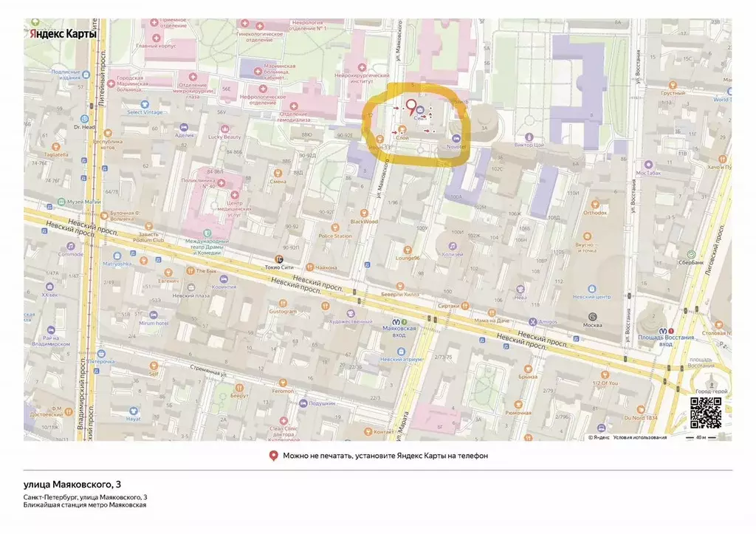
Task: Open the Mirum hotel icon
Action: pyautogui.click(x=154, y=315)
